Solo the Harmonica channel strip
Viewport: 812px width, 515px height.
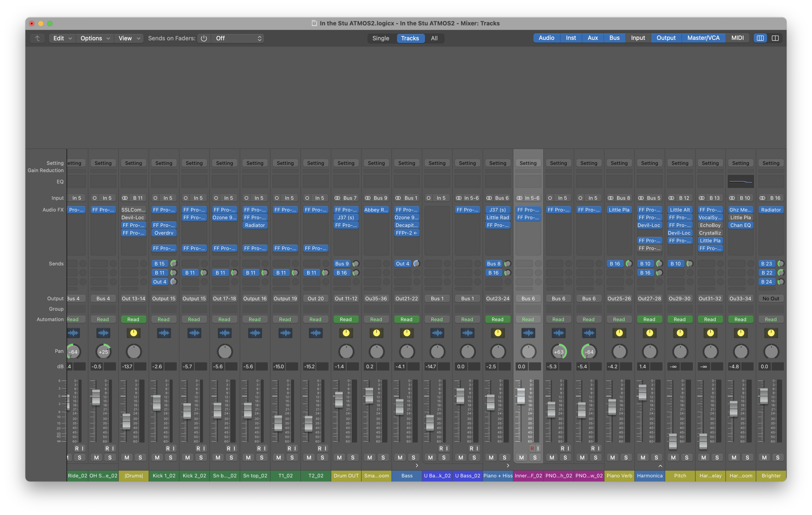click(x=656, y=458)
